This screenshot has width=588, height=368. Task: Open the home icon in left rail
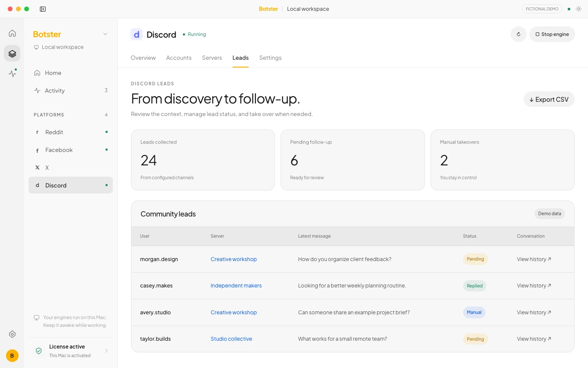(x=12, y=33)
